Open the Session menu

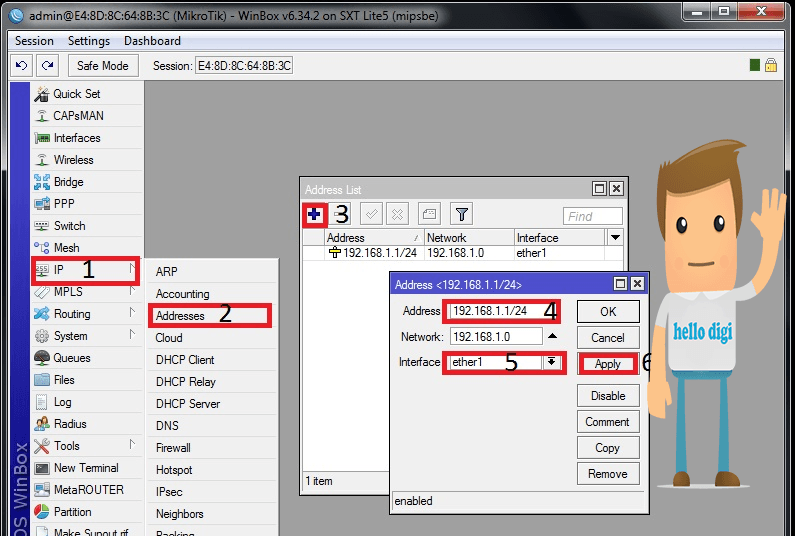click(34, 41)
